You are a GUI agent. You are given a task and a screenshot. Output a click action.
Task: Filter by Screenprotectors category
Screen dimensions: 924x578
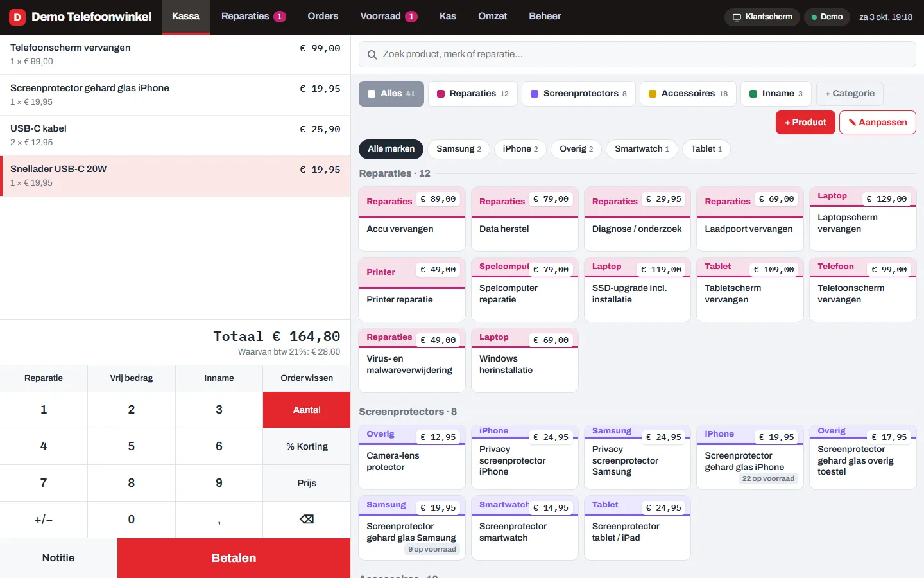click(579, 94)
